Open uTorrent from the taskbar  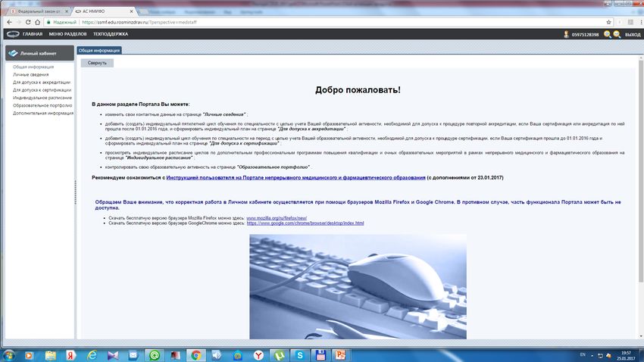tap(280, 355)
